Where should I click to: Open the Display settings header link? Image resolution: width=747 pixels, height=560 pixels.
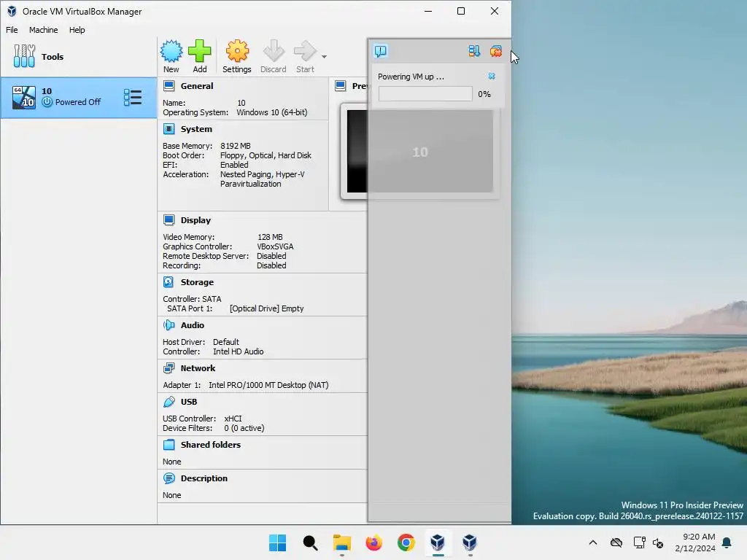point(196,220)
